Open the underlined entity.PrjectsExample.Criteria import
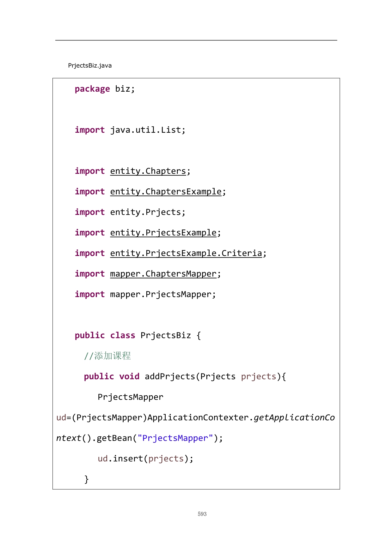Screen dimensions: 392x554 click(186, 253)
